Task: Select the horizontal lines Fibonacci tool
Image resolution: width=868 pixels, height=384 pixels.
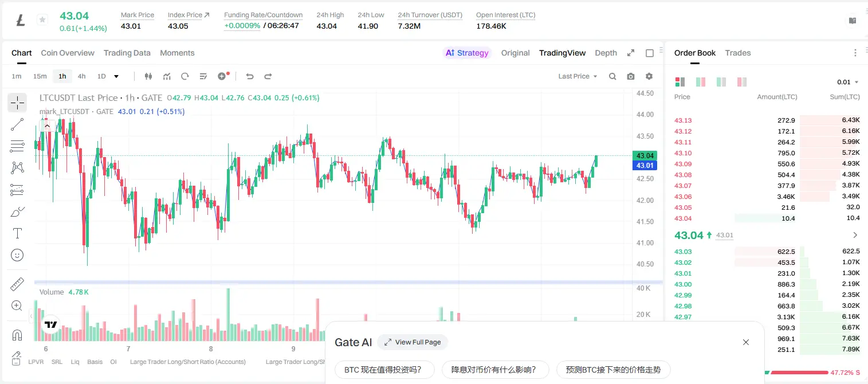Action: point(17,146)
